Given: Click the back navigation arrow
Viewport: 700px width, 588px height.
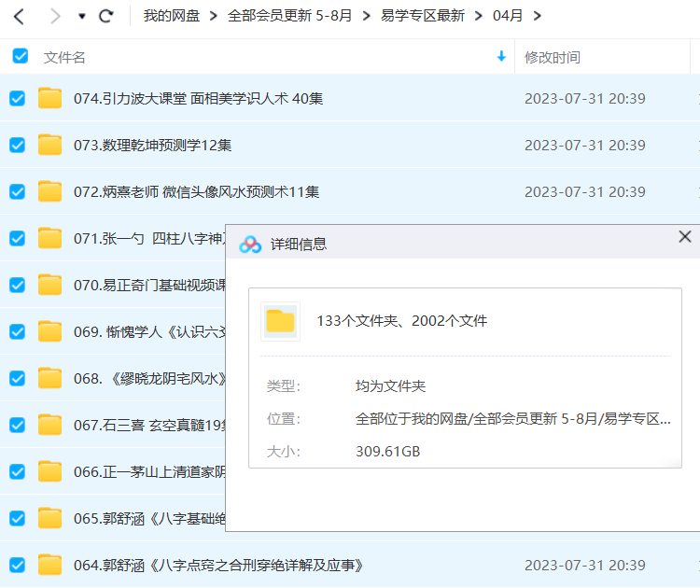Looking at the screenshot, I should pyautogui.click(x=20, y=16).
